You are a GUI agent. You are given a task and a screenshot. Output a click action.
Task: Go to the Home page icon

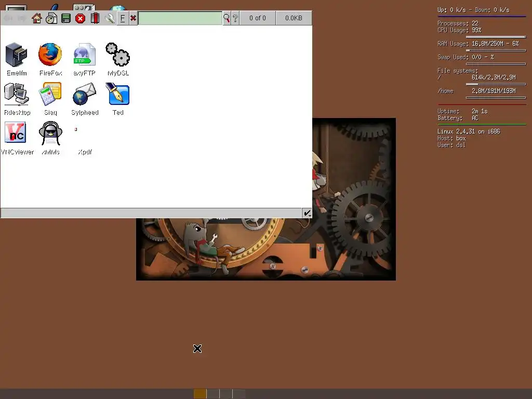pyautogui.click(x=37, y=18)
